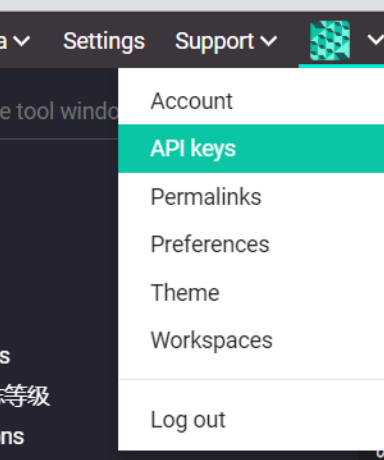Click the chevron left of Settings
Image resolution: width=384 pixels, height=460 pixels.
[22, 41]
